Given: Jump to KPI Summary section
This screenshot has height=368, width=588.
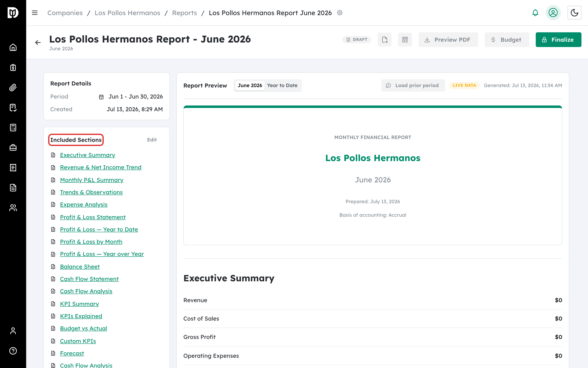Looking at the screenshot, I should click(79, 304).
